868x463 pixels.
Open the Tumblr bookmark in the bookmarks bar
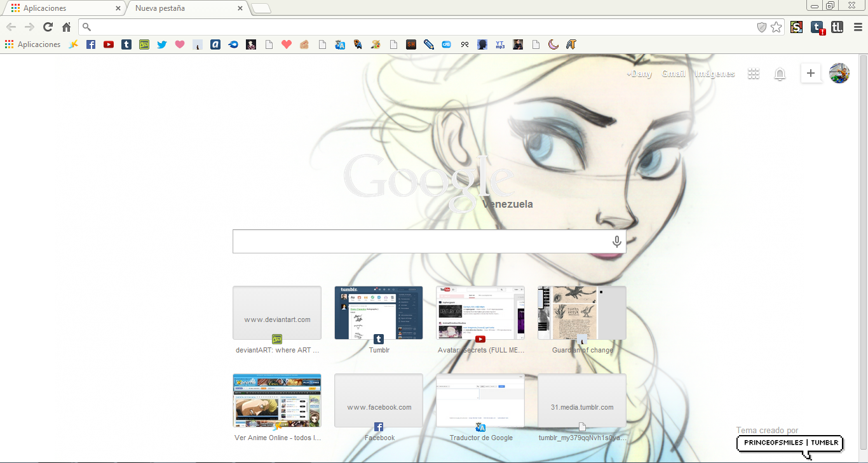click(x=126, y=44)
